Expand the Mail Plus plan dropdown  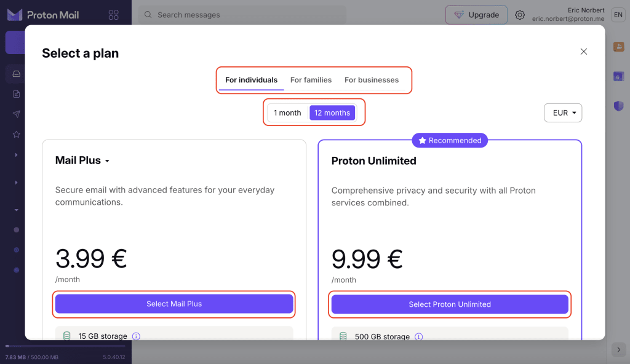coord(107,161)
